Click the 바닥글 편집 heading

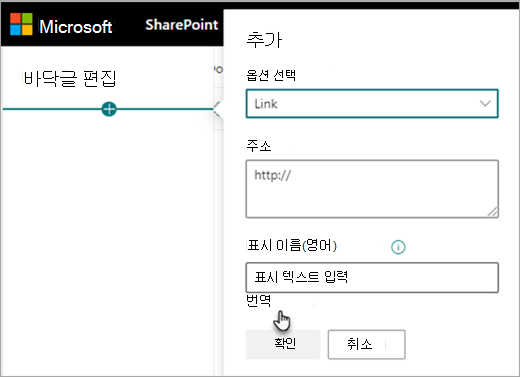(x=70, y=79)
